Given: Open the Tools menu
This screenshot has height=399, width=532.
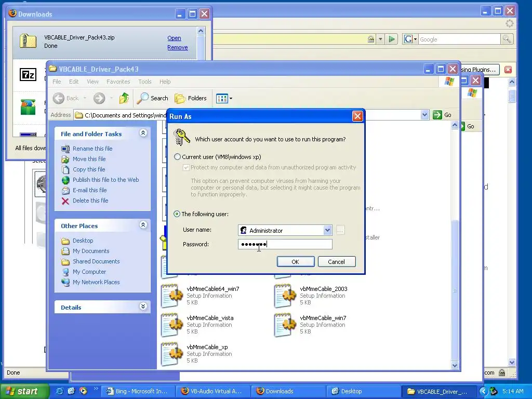Looking at the screenshot, I should [x=145, y=82].
